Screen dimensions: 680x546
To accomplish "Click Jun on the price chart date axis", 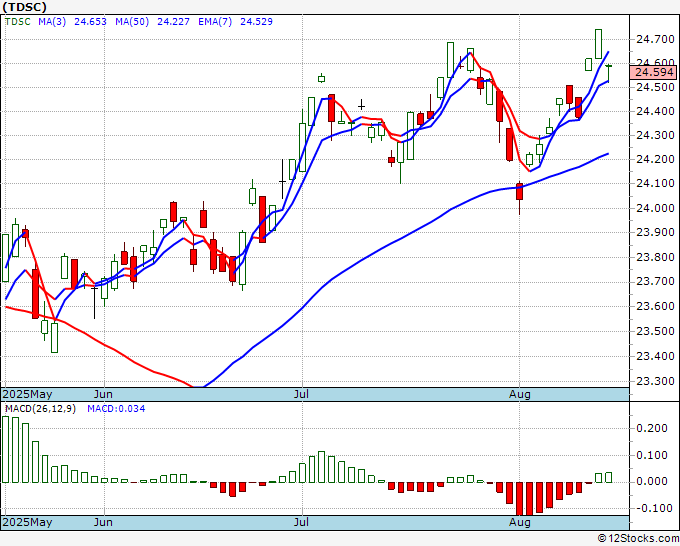I will pos(103,394).
